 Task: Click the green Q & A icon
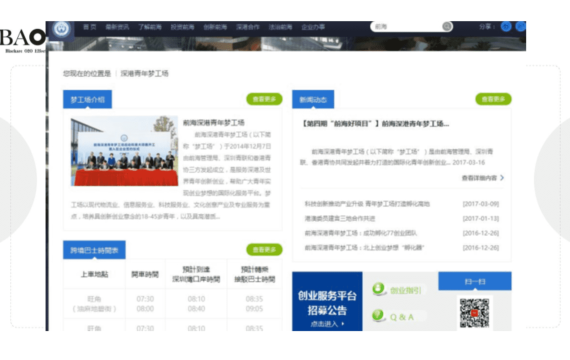[378, 315]
